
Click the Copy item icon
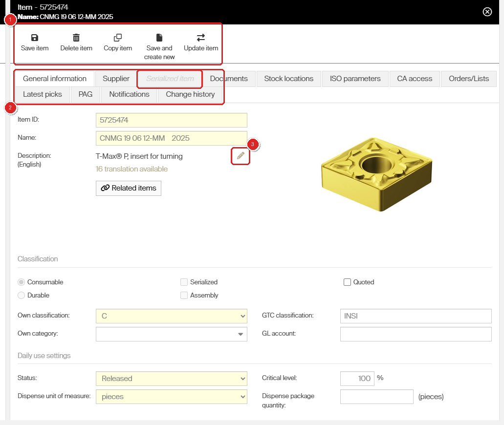(118, 38)
